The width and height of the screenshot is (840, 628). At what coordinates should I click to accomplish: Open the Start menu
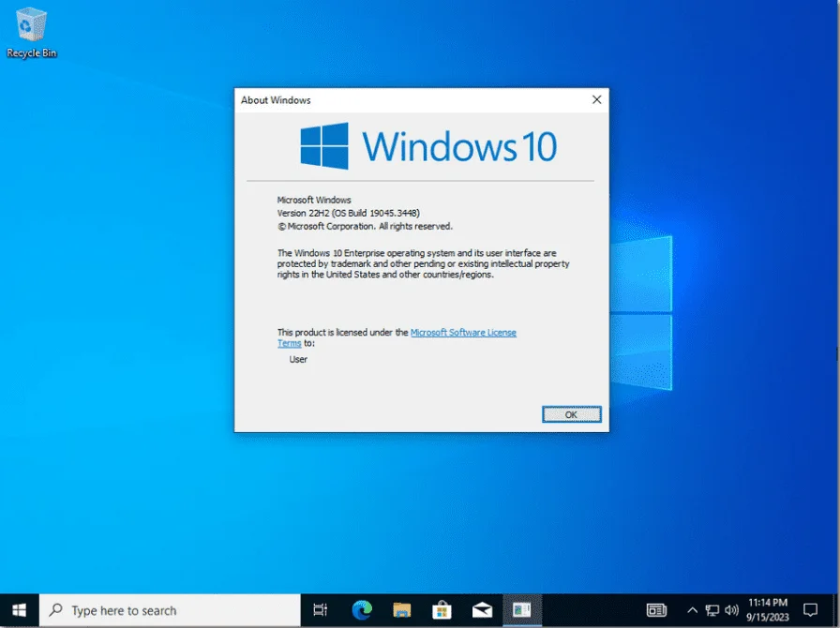(20, 610)
